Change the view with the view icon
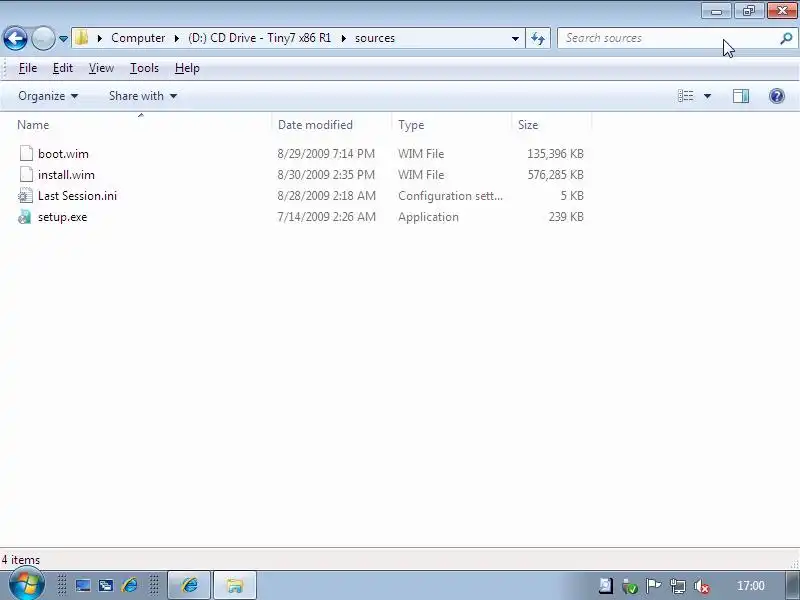 pyautogui.click(x=685, y=96)
